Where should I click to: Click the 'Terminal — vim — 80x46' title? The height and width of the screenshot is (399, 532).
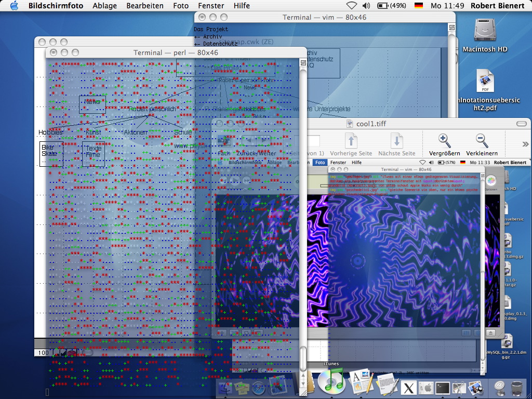[x=324, y=17]
